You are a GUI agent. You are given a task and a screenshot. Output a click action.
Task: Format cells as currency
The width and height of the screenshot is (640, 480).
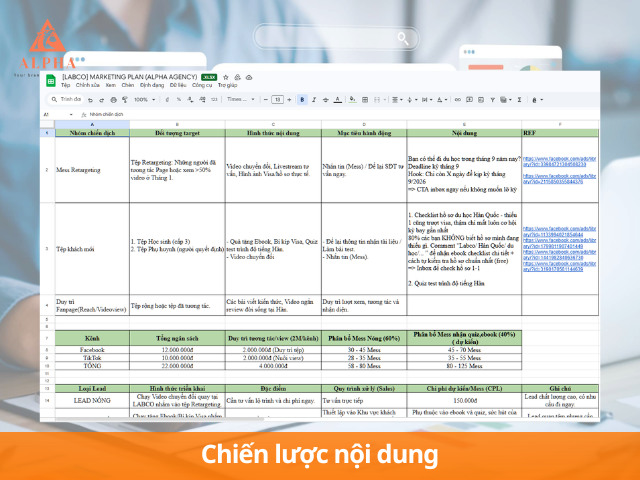click(x=167, y=100)
